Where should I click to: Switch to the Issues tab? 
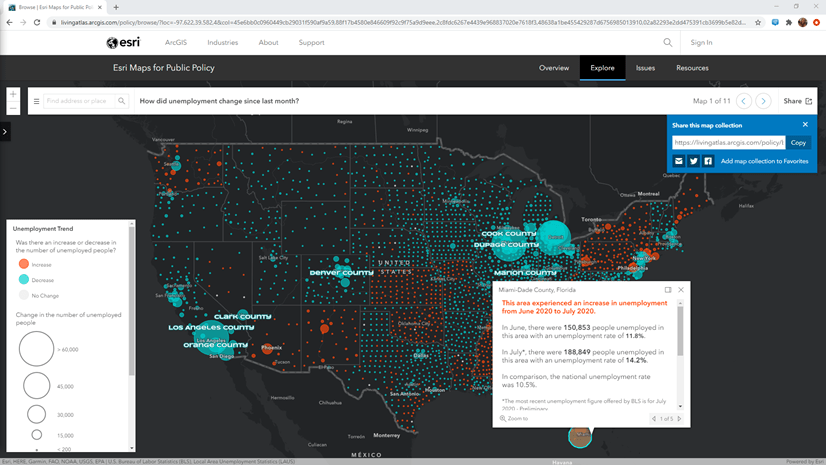pyautogui.click(x=645, y=68)
